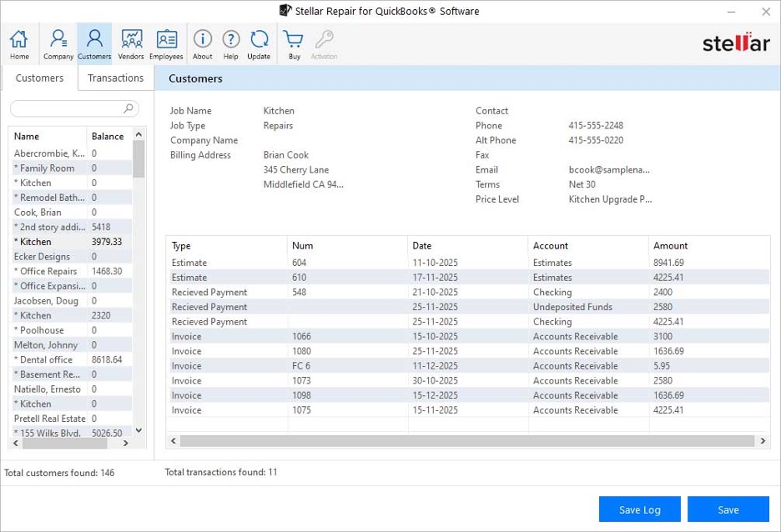781x532 pixels.
Task: Select the Company toolbar icon
Action: click(58, 44)
